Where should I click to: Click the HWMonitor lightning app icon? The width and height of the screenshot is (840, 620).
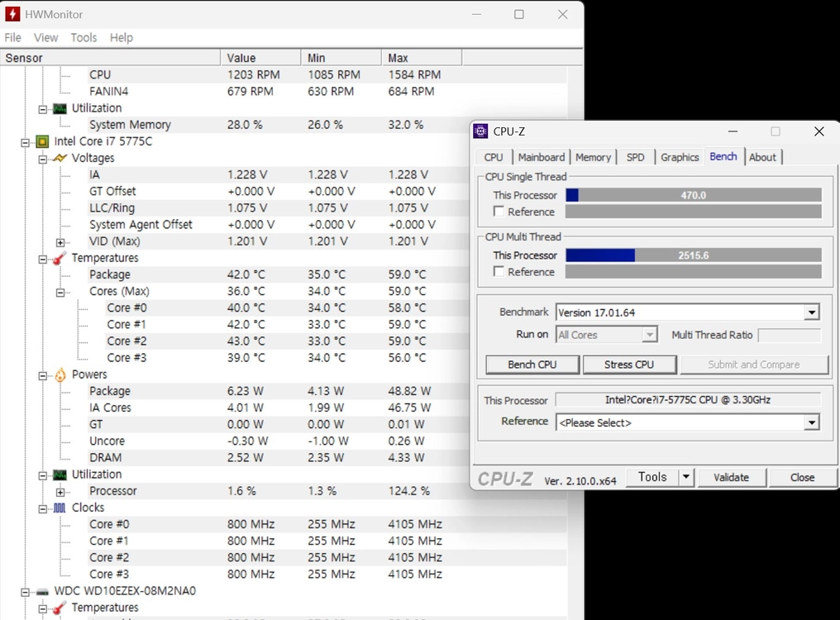coord(12,14)
